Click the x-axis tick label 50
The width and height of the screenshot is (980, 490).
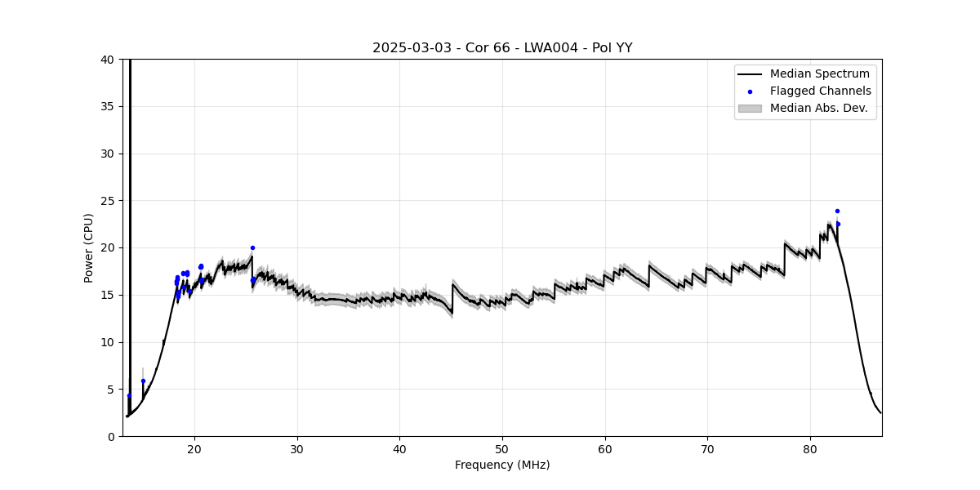[x=502, y=448]
